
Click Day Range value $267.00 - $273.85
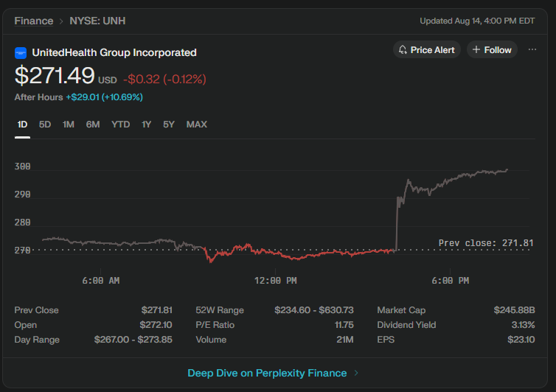click(133, 340)
